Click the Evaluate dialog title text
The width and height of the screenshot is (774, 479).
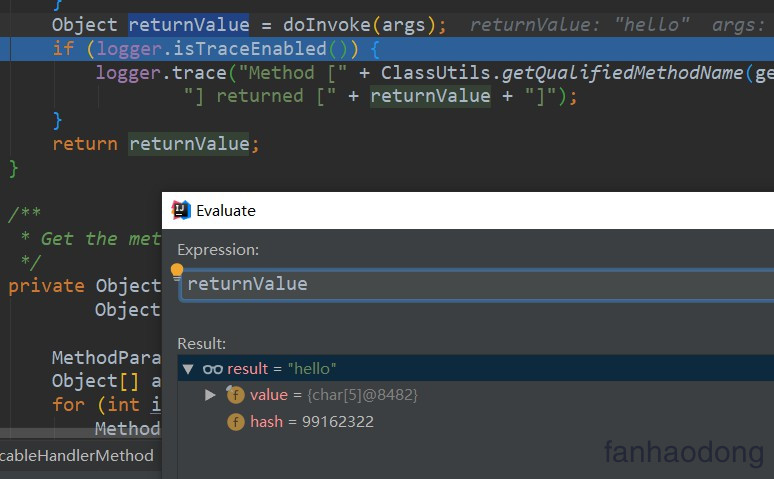(x=226, y=210)
